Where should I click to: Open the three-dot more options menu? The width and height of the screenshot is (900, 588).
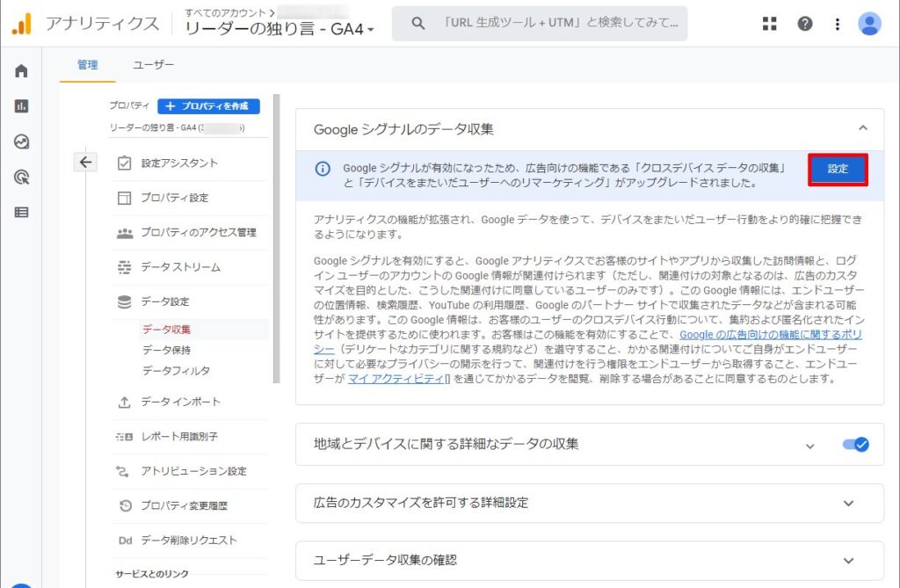pos(838,24)
